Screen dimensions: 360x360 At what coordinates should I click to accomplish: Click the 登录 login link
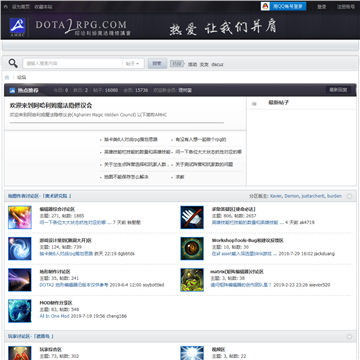[x=321, y=7]
